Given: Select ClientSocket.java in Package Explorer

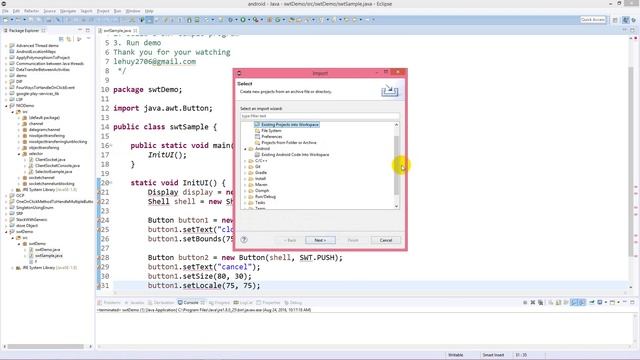Looking at the screenshot, I should (50, 160).
